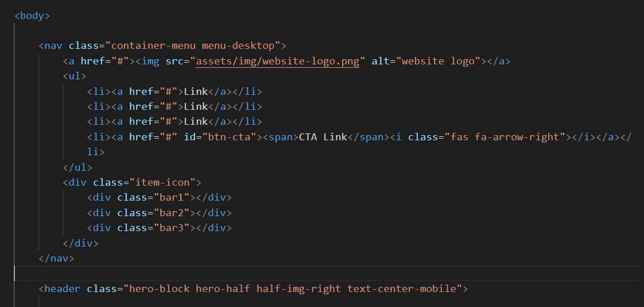Image resolution: width=644 pixels, height=307 pixels.
Task: Place cursor on the "bar2" div line
Action: click(x=160, y=213)
